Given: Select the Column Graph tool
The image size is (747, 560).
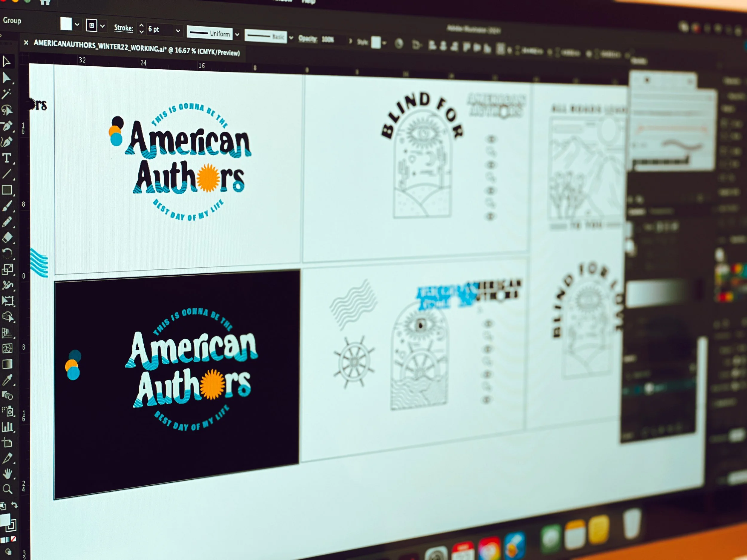Looking at the screenshot, I should pos(7,427).
